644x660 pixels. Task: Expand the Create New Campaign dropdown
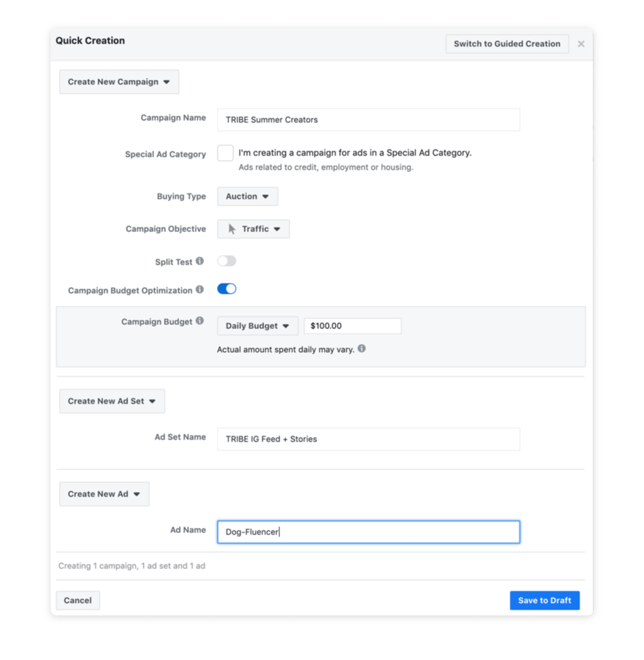[x=119, y=81]
